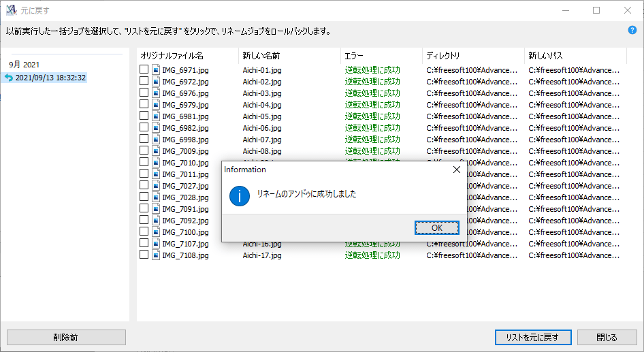Enable the IMG_6981.jpg checkbox
The height and width of the screenshot is (352, 644).
144,116
